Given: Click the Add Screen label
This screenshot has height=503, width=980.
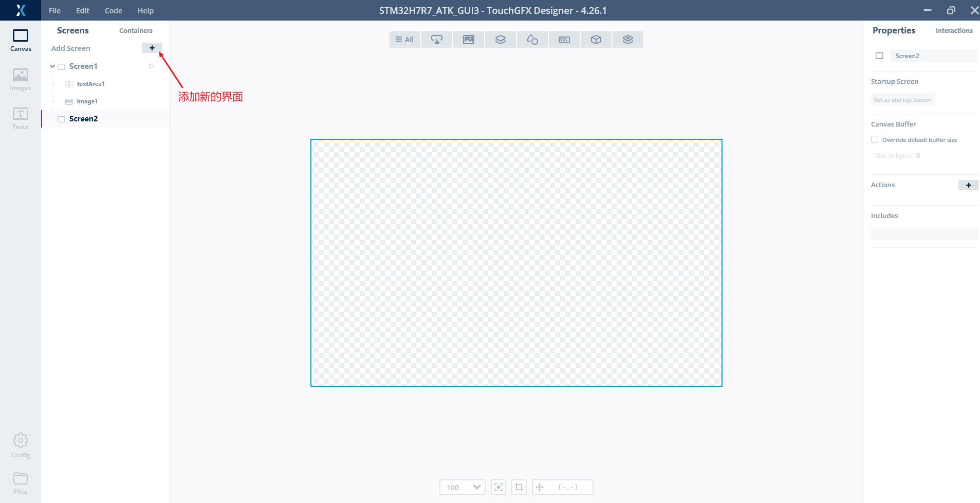Looking at the screenshot, I should (x=71, y=48).
